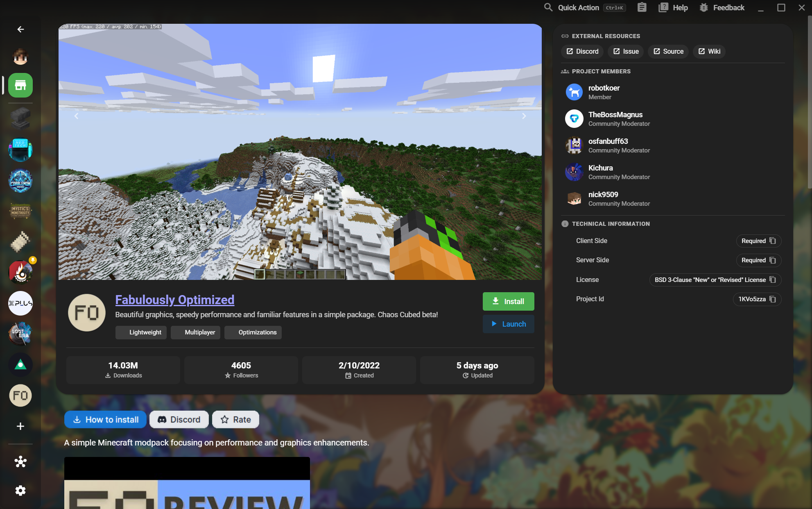Copy the BSD 3-Clause license text
The height and width of the screenshot is (509, 812).
[772, 280]
